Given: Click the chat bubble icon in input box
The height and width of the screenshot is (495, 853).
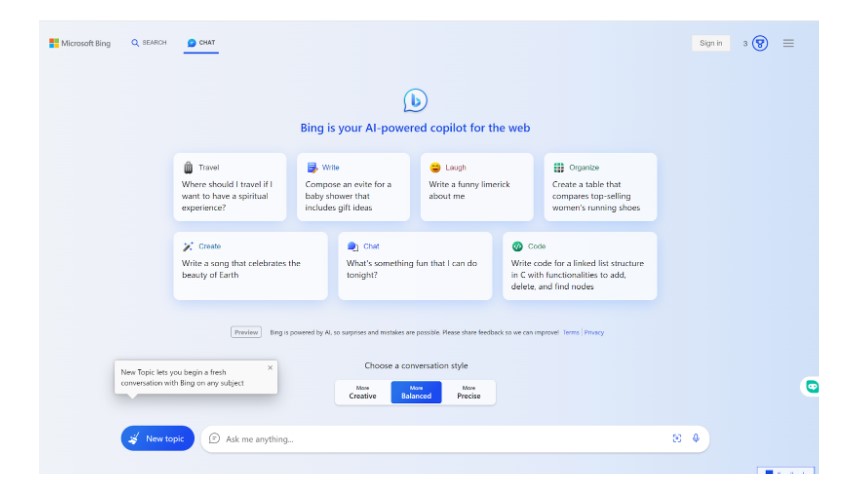Looking at the screenshot, I should (214, 438).
